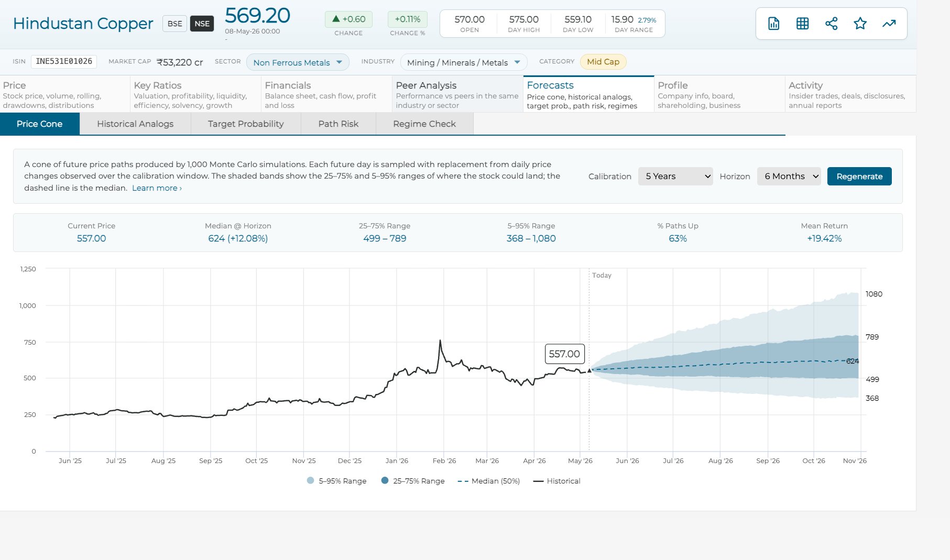Click the Regenerate button
950x560 pixels.
[859, 177]
